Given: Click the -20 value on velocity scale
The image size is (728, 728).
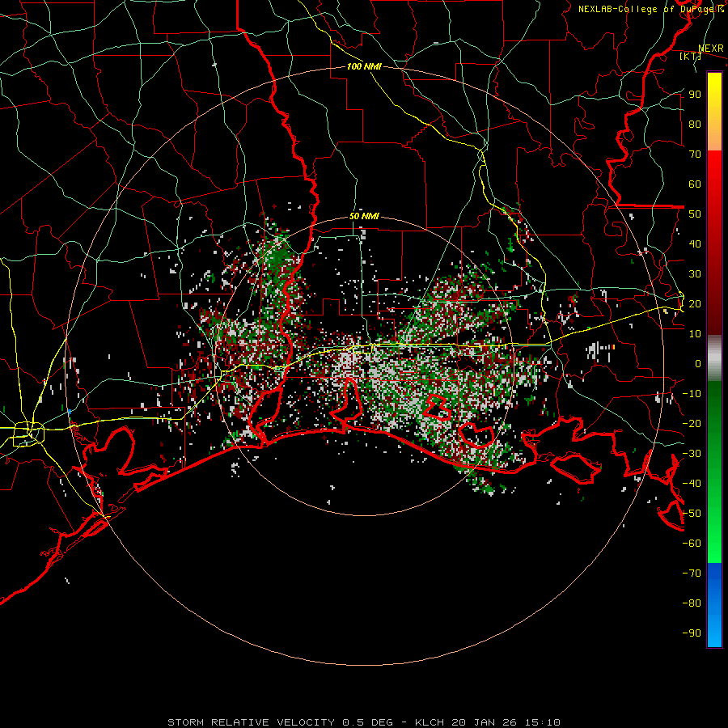Looking at the screenshot, I should 692,423.
